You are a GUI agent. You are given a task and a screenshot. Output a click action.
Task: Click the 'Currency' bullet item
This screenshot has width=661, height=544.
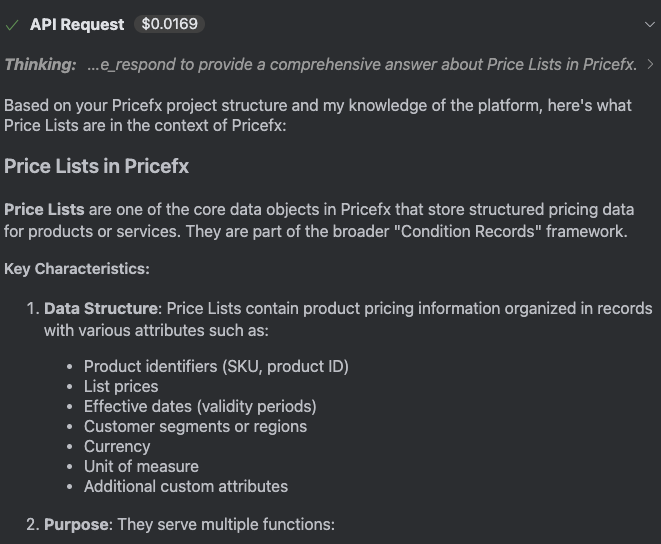coord(117,446)
